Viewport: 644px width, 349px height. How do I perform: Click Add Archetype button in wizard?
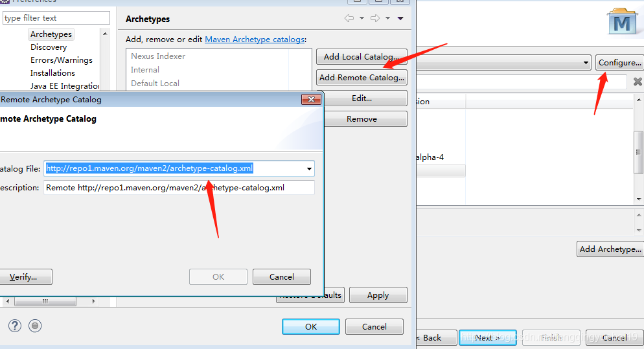click(610, 249)
